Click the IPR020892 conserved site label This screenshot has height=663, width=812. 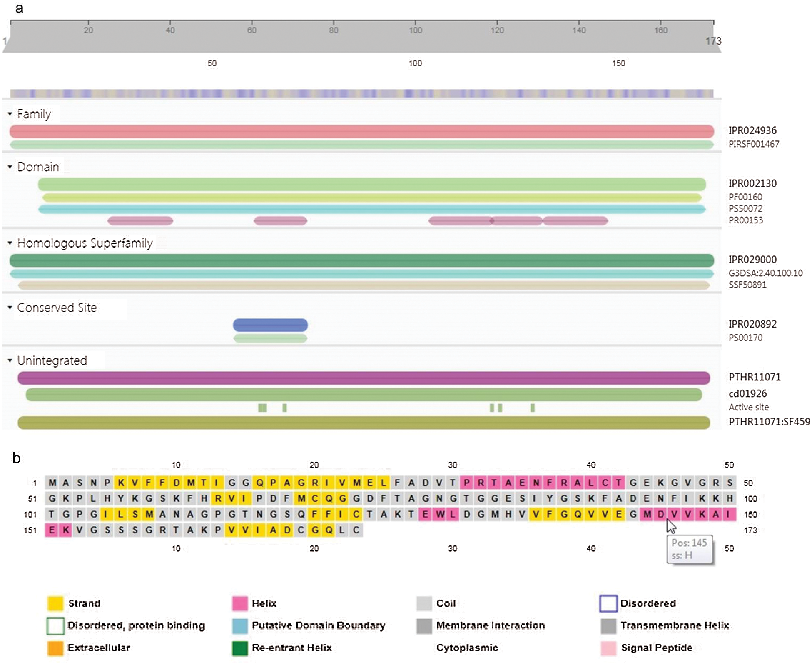752,324
